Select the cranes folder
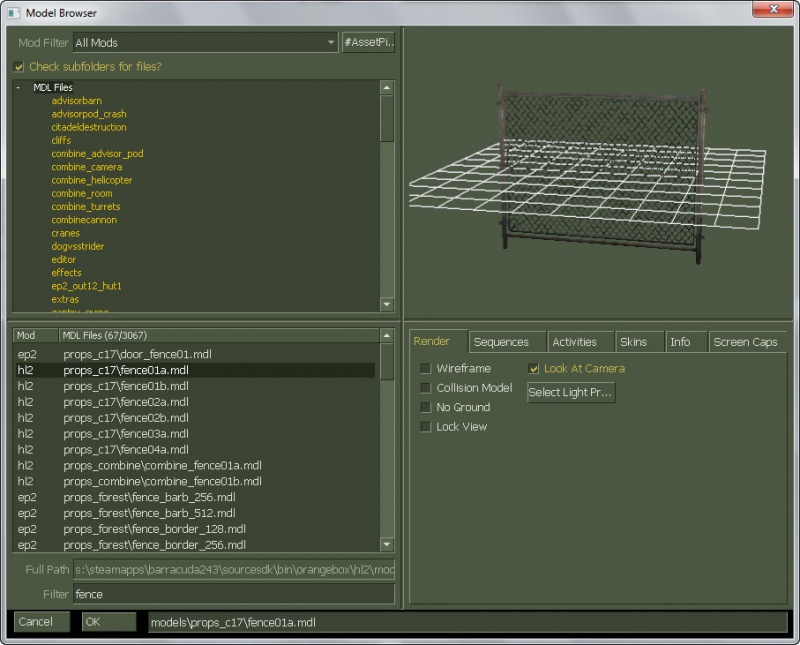Image resolution: width=800 pixels, height=645 pixels. [66, 233]
